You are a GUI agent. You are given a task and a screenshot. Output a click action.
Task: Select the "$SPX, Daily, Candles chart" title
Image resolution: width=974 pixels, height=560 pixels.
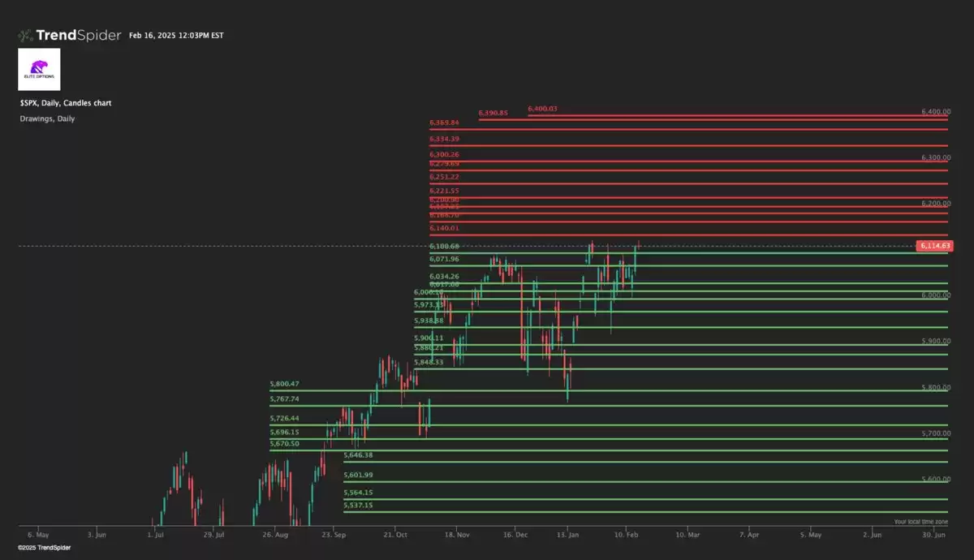[66, 103]
